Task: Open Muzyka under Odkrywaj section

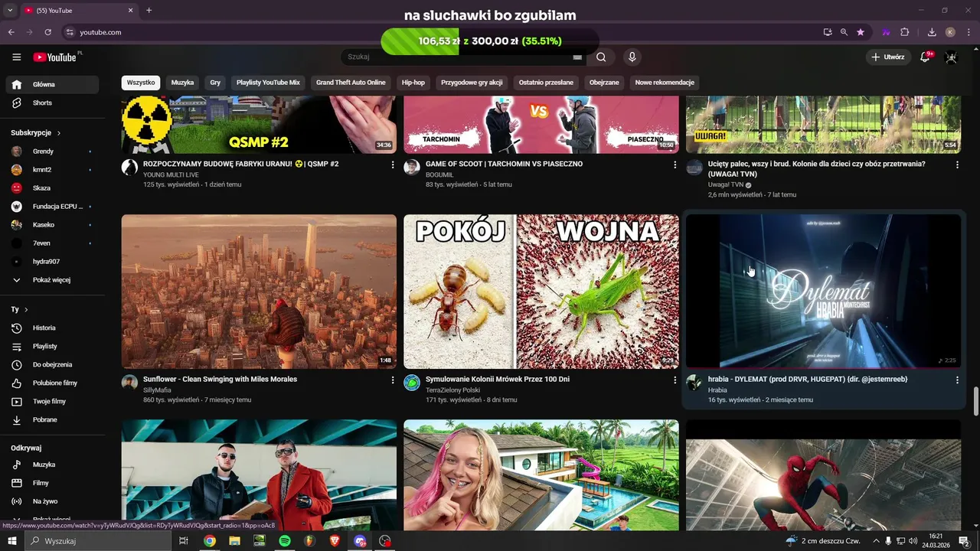Action: 52,465
